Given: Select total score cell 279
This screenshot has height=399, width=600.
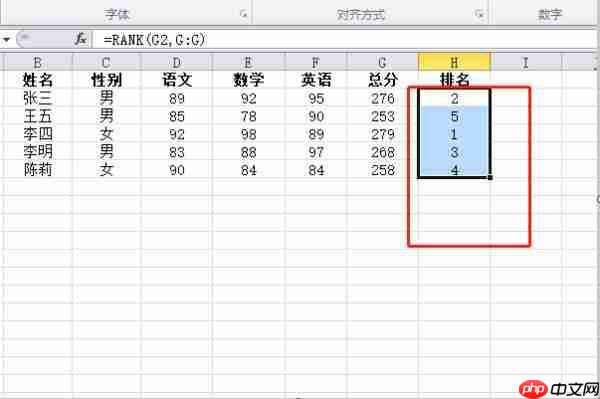Looking at the screenshot, I should (382, 134).
